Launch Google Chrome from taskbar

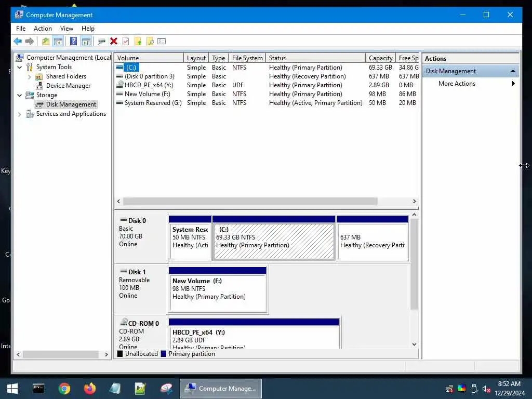coord(64,389)
